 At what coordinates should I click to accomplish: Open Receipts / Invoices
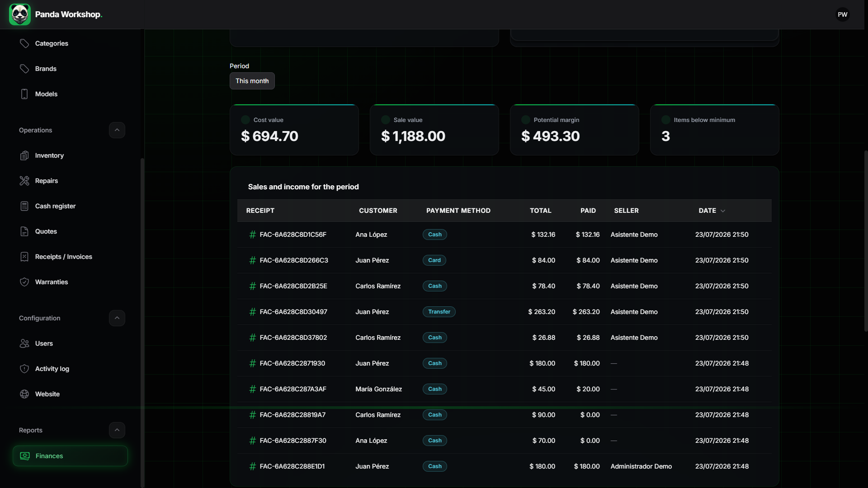point(70,257)
